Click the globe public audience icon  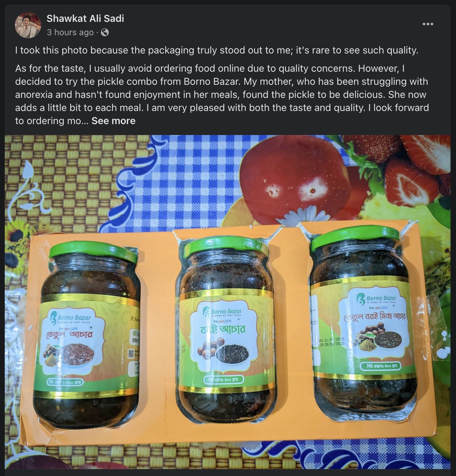tap(105, 32)
